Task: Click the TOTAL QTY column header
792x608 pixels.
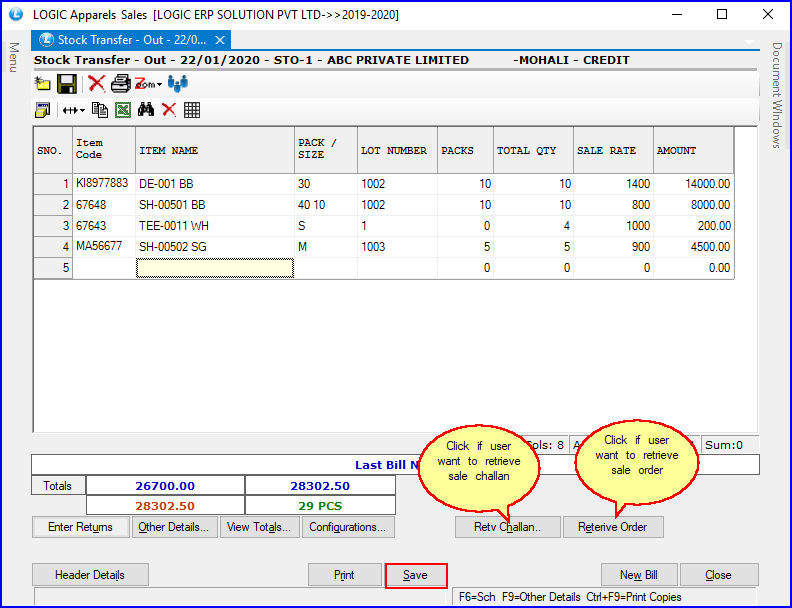Action: click(x=533, y=150)
